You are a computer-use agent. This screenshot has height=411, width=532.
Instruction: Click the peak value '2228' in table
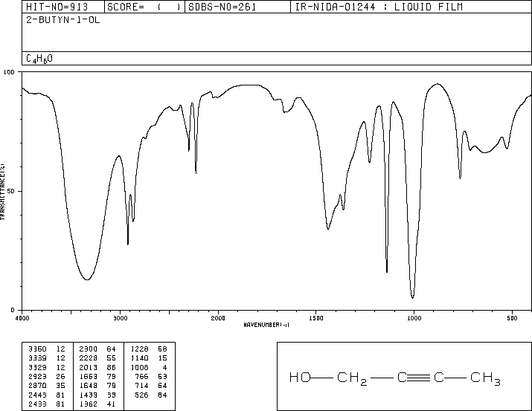[89, 358]
